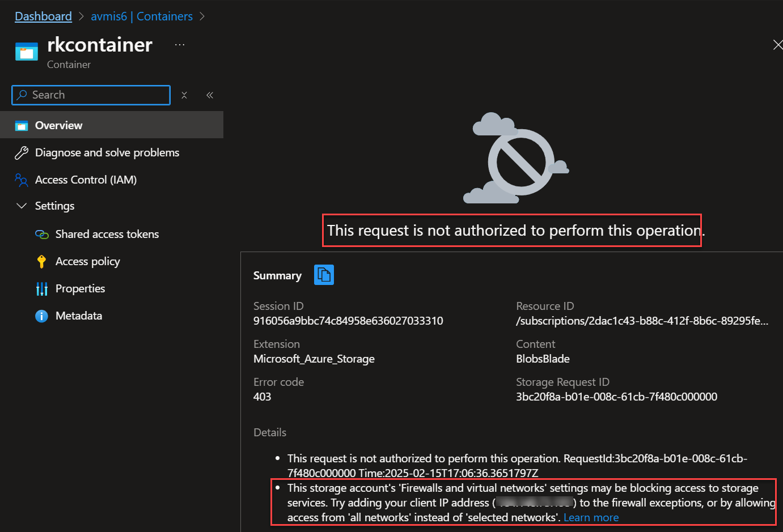Viewport: 783px width, 532px height.
Task: Go to Access Control (IAM)
Action: click(86, 180)
